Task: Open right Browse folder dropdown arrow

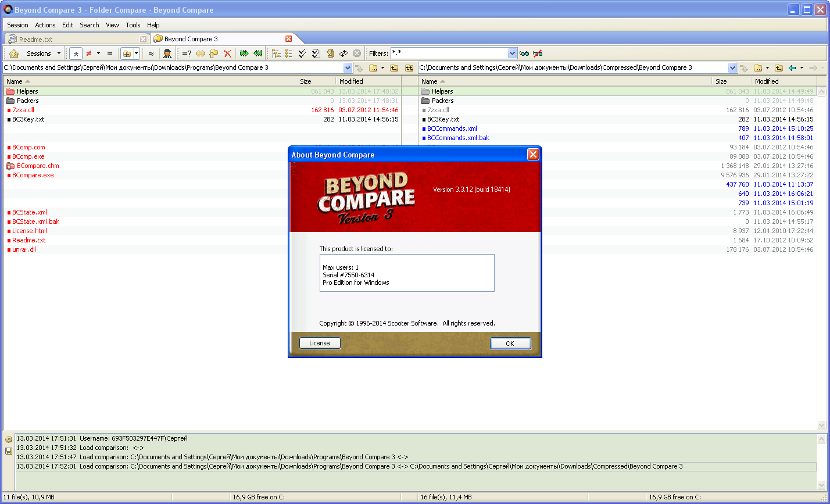Action: (767, 68)
